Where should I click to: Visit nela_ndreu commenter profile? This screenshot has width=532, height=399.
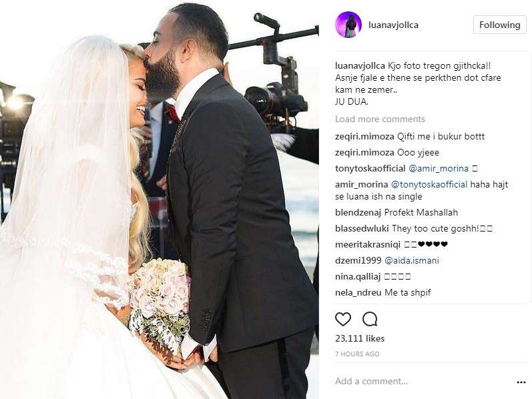point(358,292)
